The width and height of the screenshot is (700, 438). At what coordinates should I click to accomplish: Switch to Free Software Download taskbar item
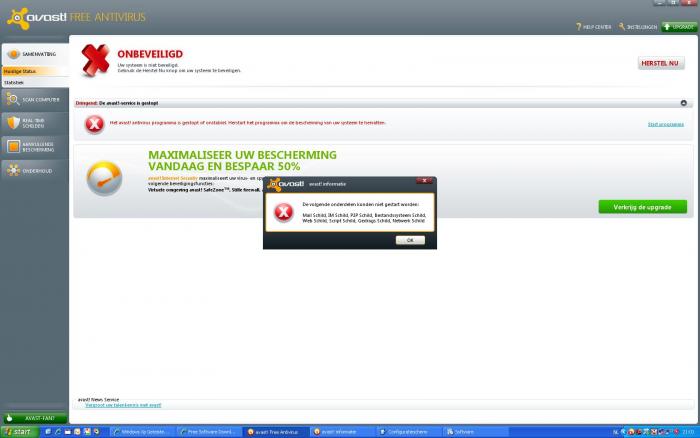(209, 432)
